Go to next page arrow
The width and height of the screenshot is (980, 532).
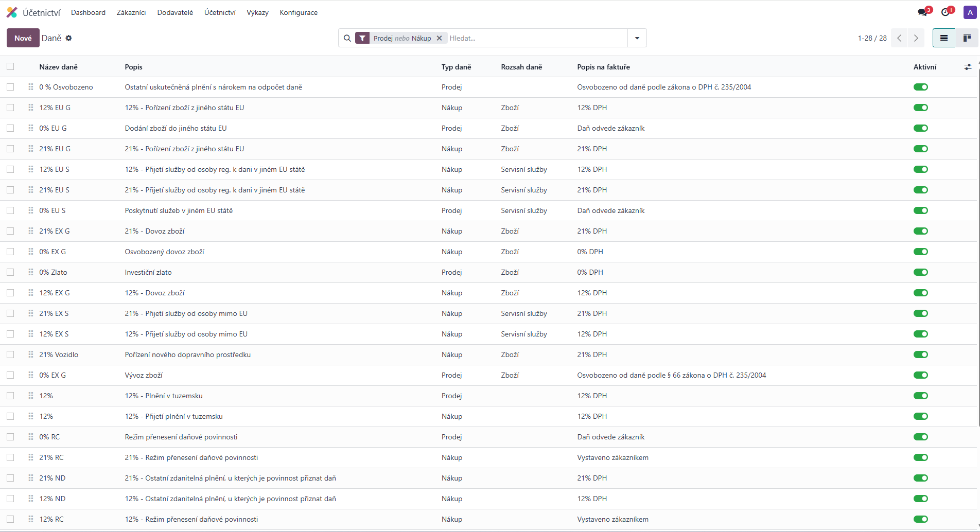916,38
